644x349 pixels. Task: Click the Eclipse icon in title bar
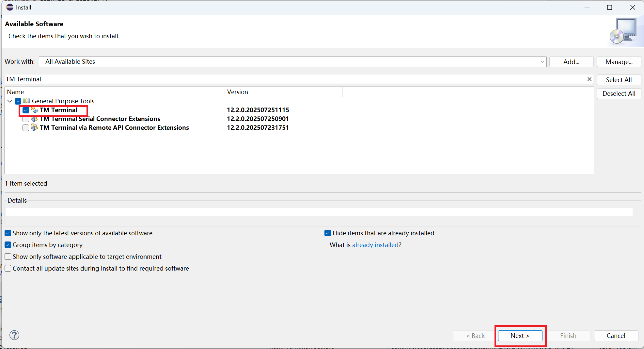click(x=10, y=7)
